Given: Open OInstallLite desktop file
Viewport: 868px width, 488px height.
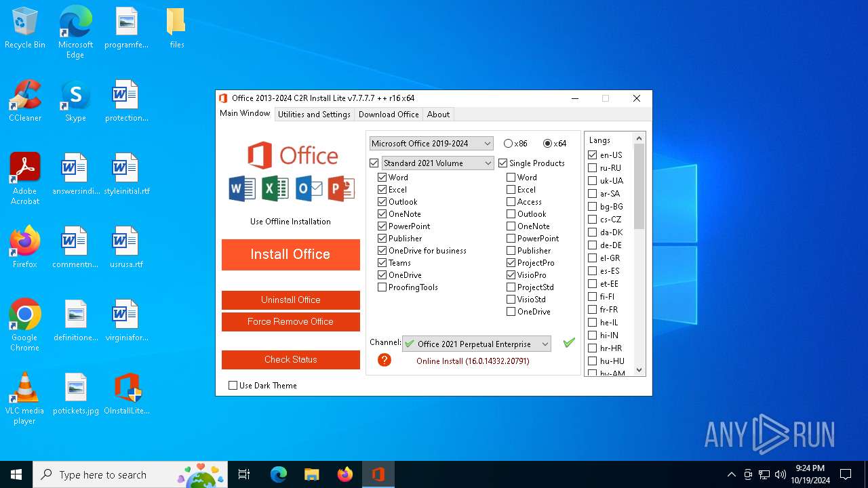Looking at the screenshot, I should (x=127, y=394).
